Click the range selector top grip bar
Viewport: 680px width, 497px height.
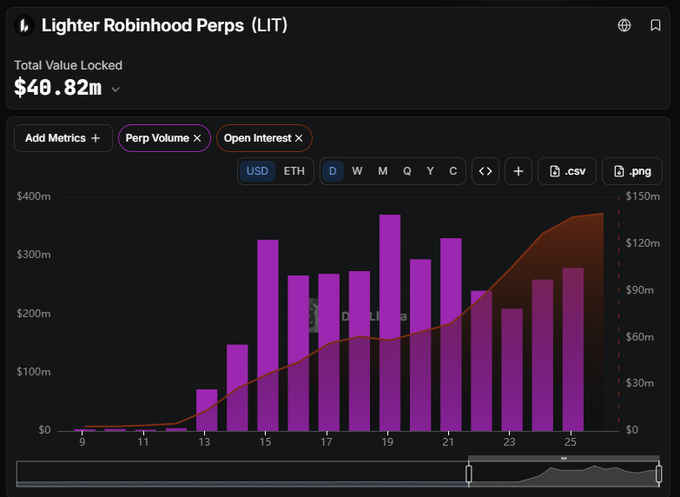click(x=564, y=458)
